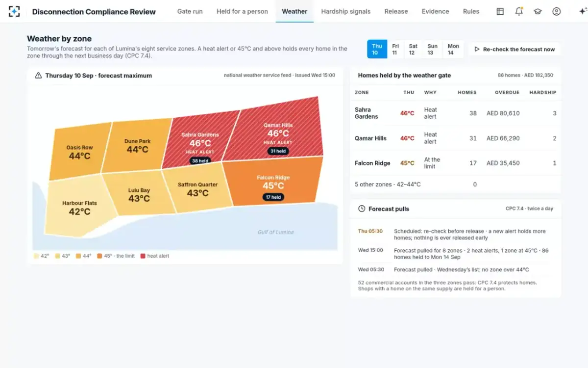This screenshot has height=368, width=588.
Task: Click the 5 other zones row
Action: pos(456,184)
